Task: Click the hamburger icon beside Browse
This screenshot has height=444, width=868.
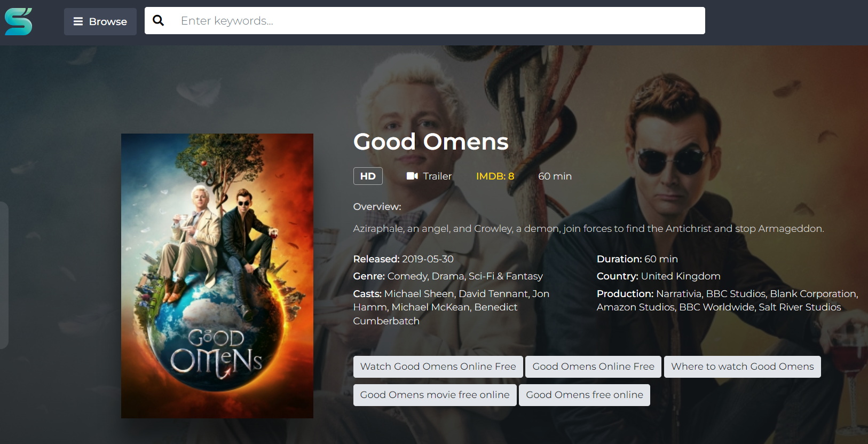Action: [78, 22]
